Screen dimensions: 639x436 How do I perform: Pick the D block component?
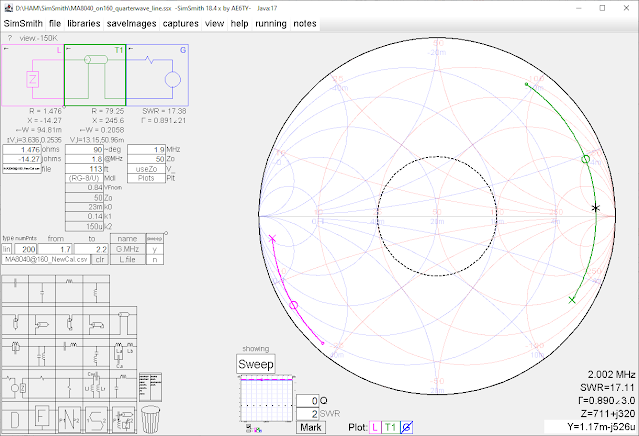15,419
